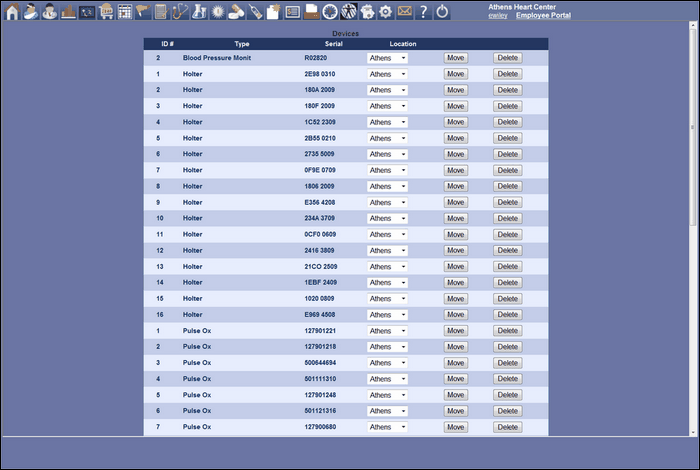Screen dimensions: 700x470
Task: Open the Employee Portal link
Action: 543,15
